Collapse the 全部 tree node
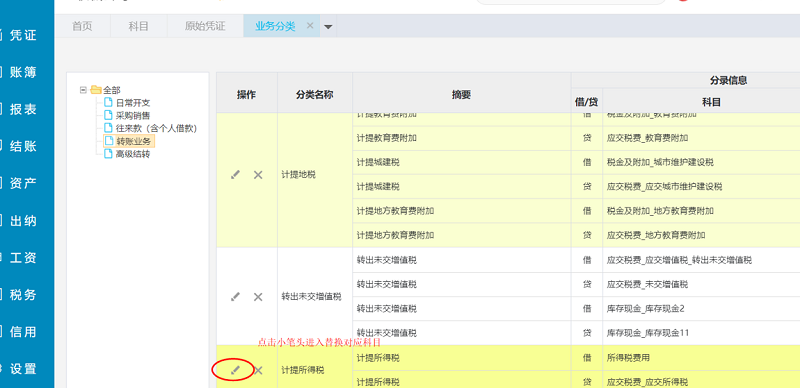800x388 pixels. 83,90
